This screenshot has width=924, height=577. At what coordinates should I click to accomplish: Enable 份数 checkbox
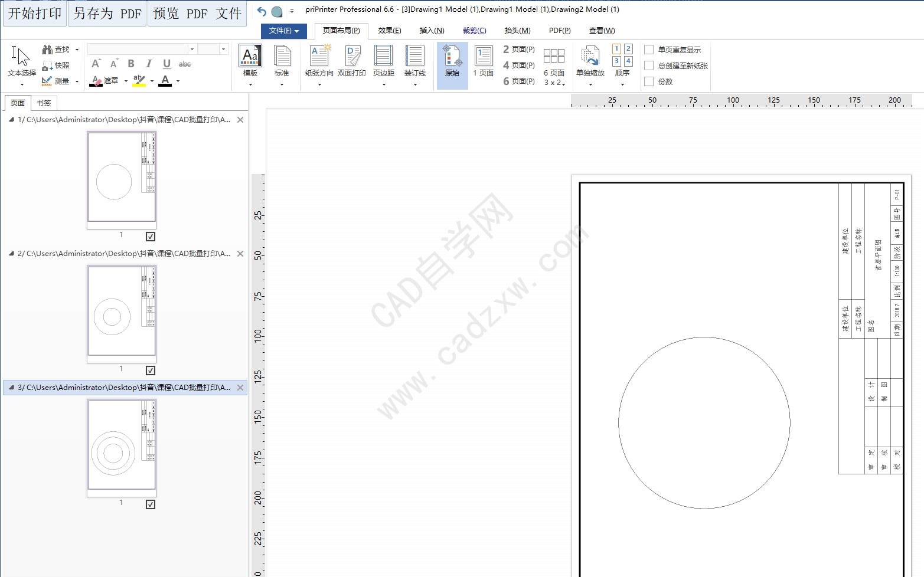(649, 81)
